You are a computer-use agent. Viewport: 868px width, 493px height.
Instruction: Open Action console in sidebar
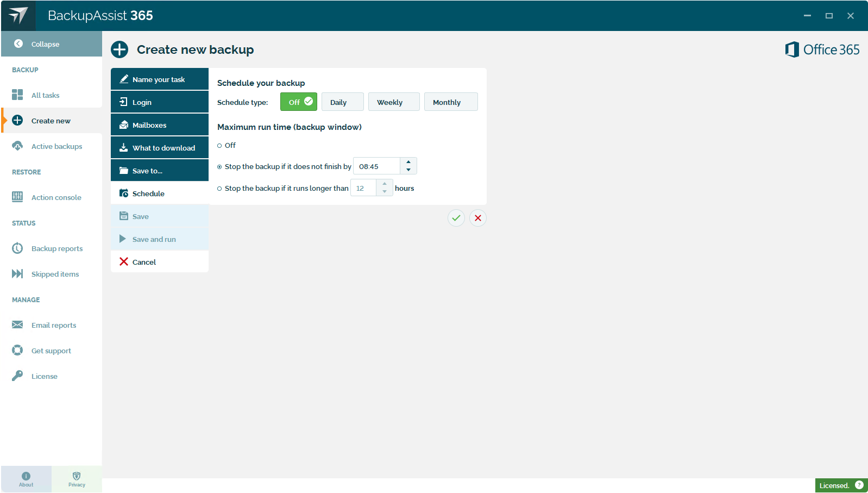pos(52,197)
